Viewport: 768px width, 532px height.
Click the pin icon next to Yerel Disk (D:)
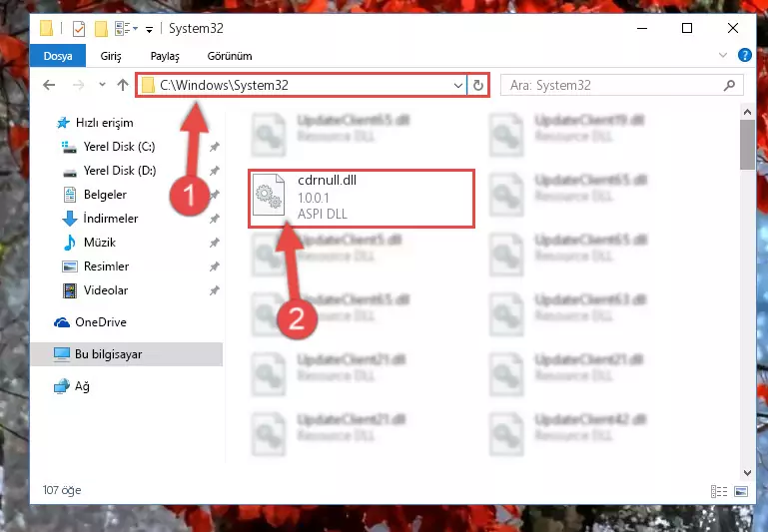click(215, 171)
